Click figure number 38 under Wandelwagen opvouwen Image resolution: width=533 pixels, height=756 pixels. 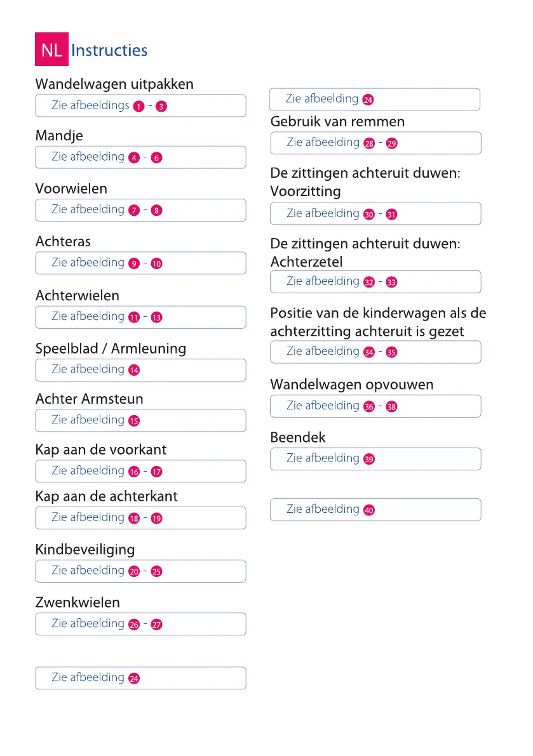(391, 407)
